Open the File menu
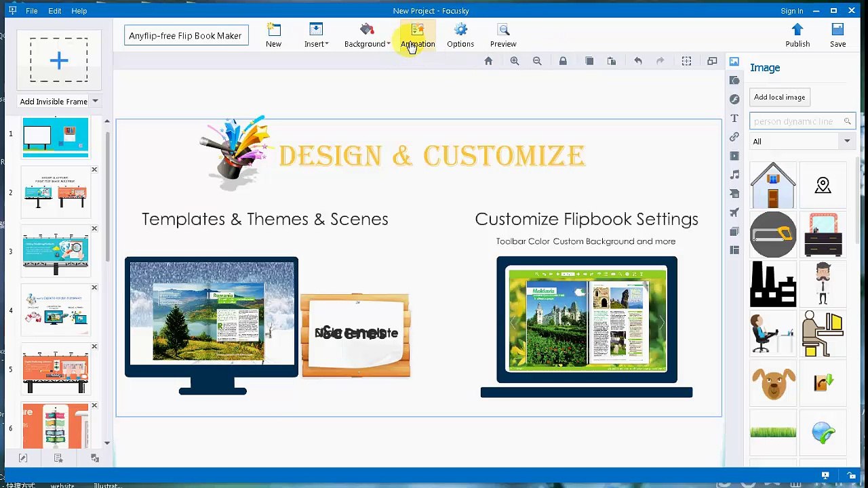 32,11
